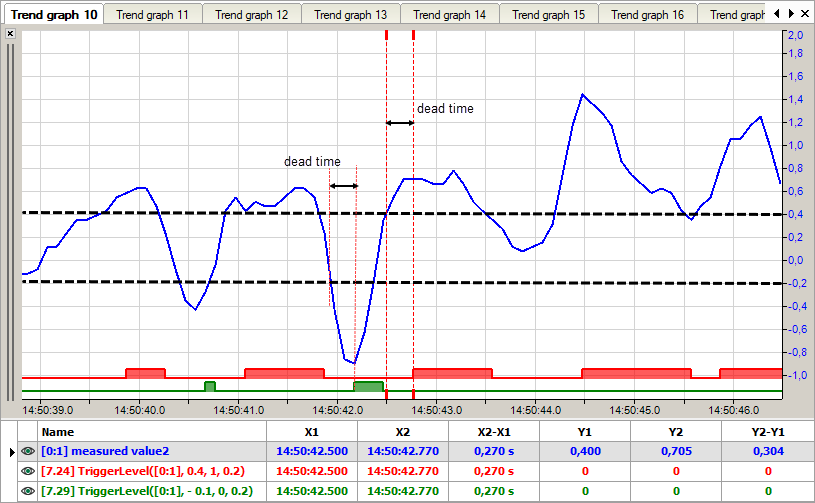Click the first red X1 cursor marker at top
Viewport: 815px width, 503px height.
pyautogui.click(x=386, y=35)
